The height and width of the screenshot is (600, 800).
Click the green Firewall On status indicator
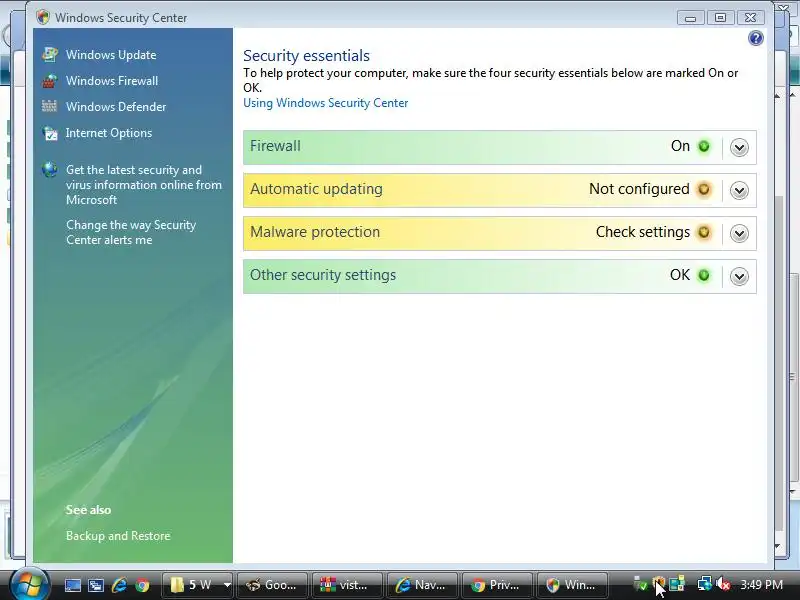point(704,146)
